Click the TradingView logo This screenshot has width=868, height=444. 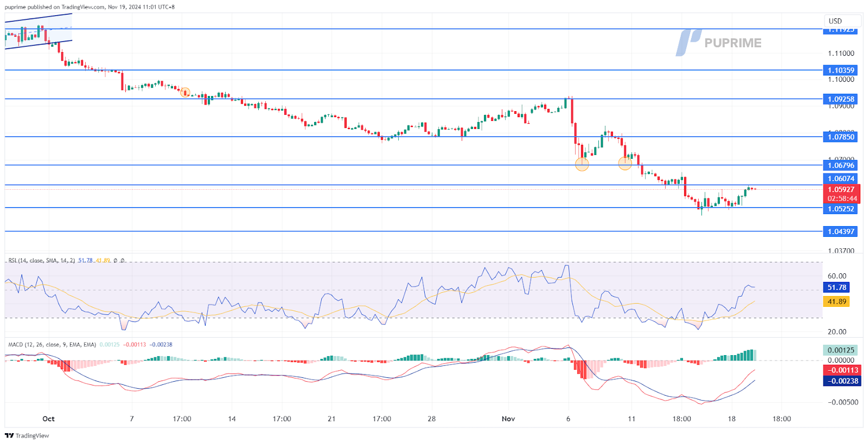(27, 435)
